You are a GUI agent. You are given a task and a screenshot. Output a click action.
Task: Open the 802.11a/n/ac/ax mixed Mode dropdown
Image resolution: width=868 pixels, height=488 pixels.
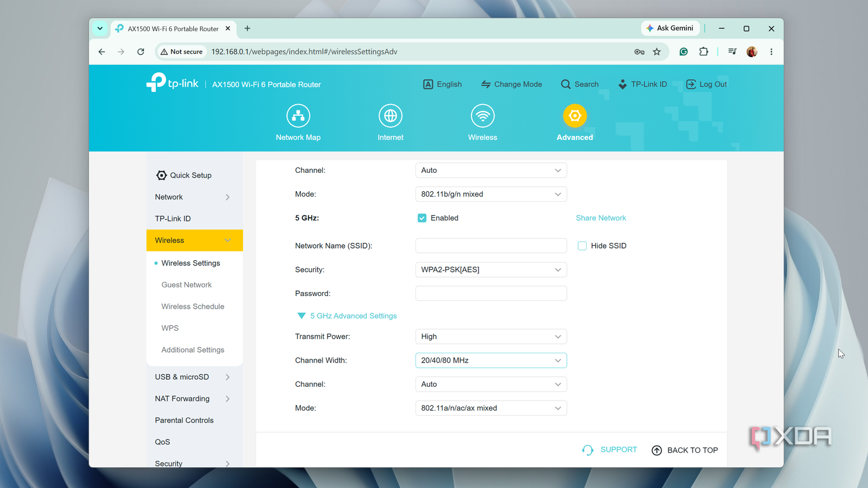[491, 408]
